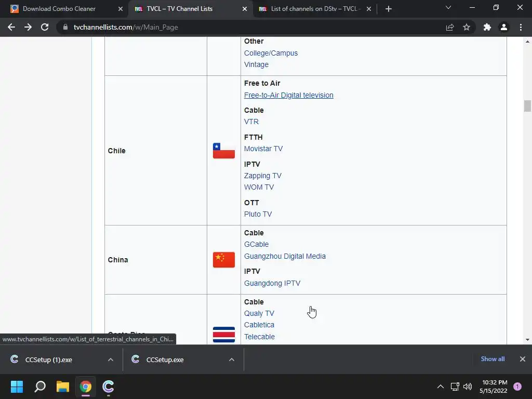
Task: Open the Vintage link
Action: click(256, 64)
